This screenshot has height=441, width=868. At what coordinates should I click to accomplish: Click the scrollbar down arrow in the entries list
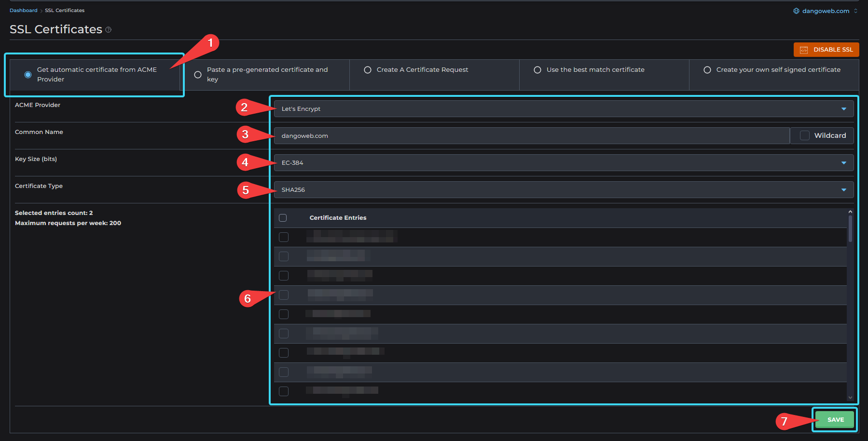[x=850, y=398]
